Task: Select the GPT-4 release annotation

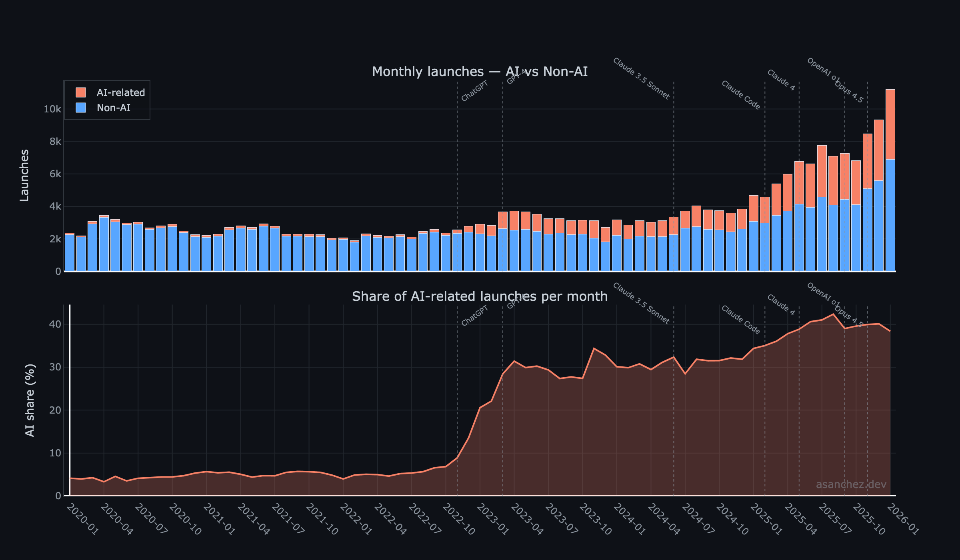Action: (516, 77)
